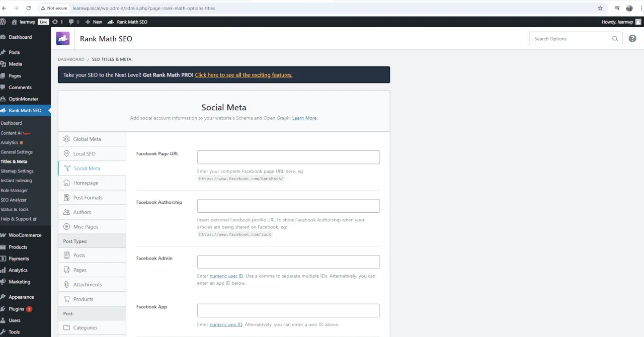Focus the Facebook App input field
644x337 pixels.
[x=288, y=310]
